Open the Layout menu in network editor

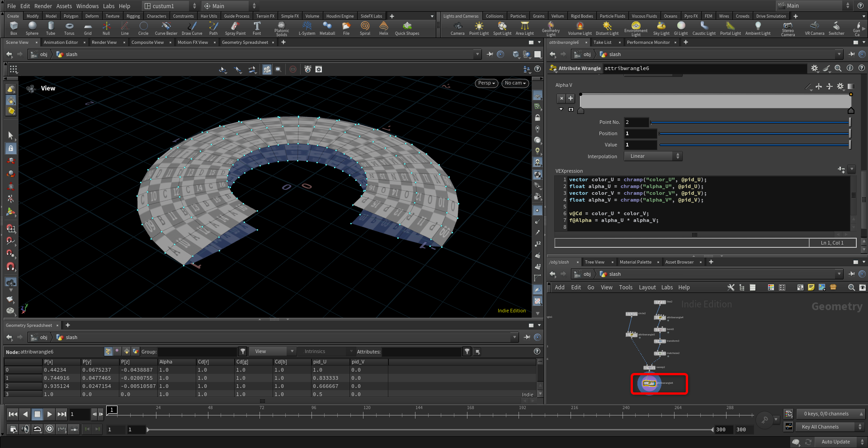tap(647, 288)
